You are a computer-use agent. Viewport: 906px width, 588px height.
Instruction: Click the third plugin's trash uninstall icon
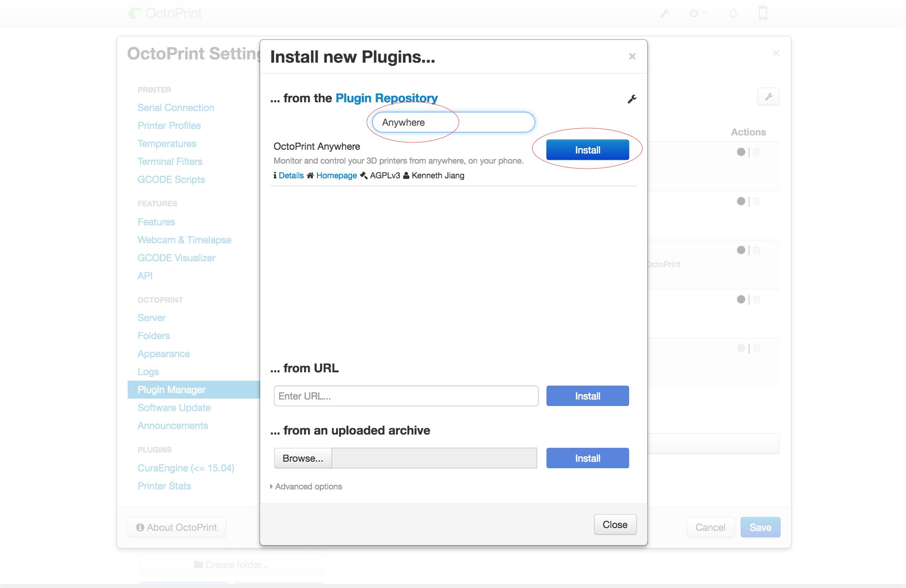coord(756,250)
